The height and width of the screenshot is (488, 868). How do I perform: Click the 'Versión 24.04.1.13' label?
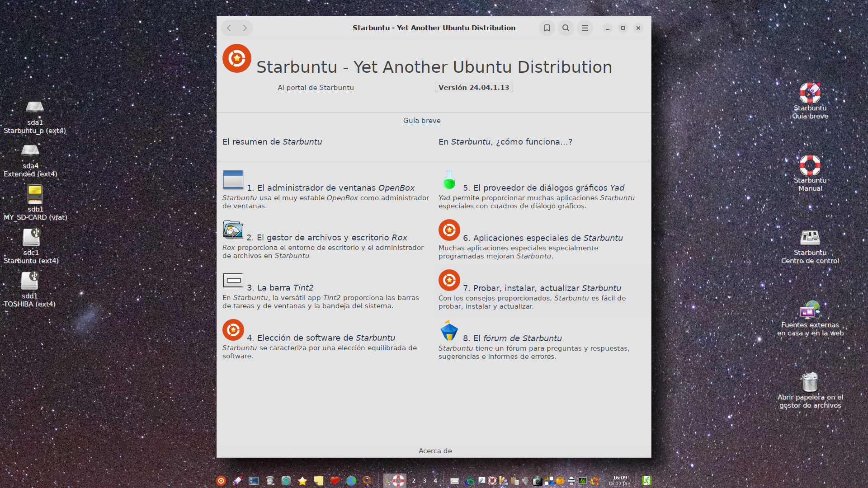point(474,87)
